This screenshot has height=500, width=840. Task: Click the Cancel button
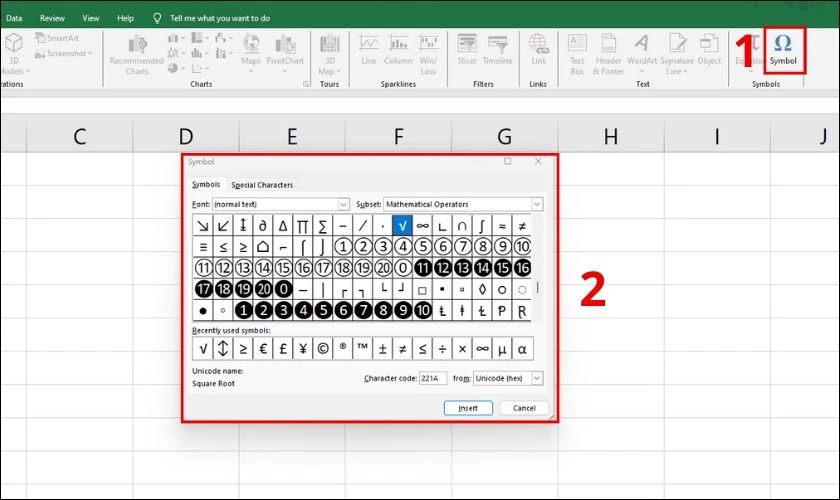coord(524,408)
